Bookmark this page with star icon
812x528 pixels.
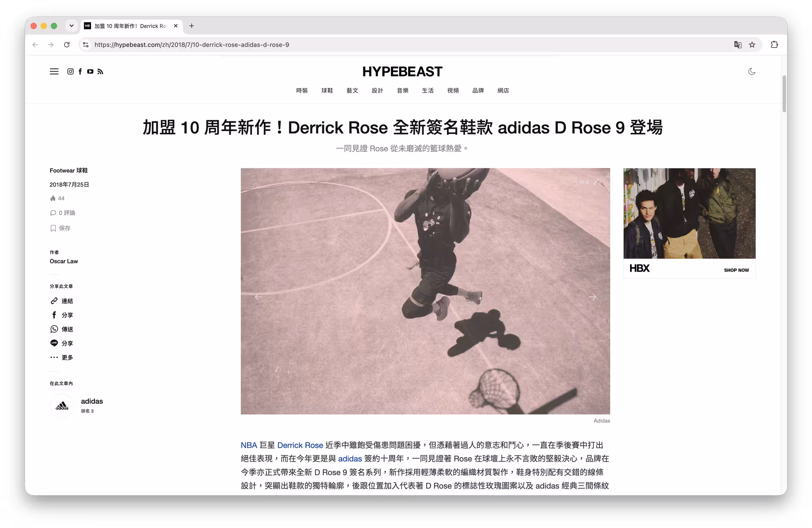(752, 45)
